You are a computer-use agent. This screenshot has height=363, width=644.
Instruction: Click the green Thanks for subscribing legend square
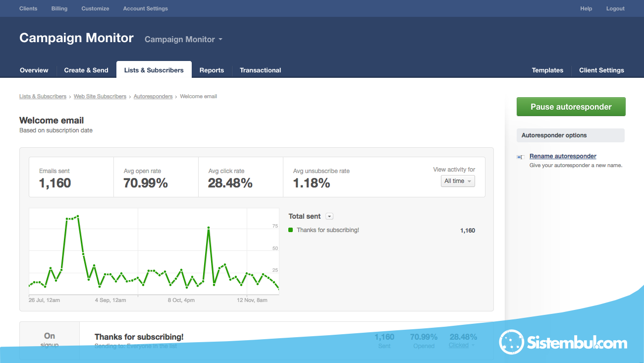291,230
